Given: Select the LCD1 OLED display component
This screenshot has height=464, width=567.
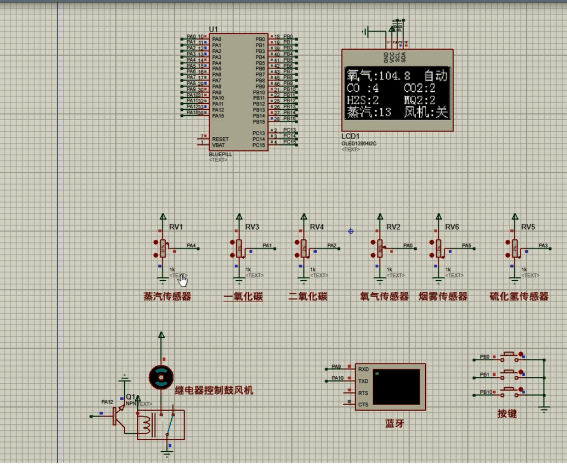Looking at the screenshot, I should [x=397, y=90].
